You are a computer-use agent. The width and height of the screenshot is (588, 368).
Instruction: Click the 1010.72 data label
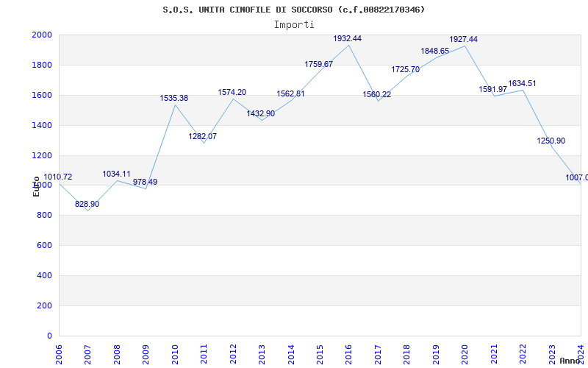coord(58,177)
